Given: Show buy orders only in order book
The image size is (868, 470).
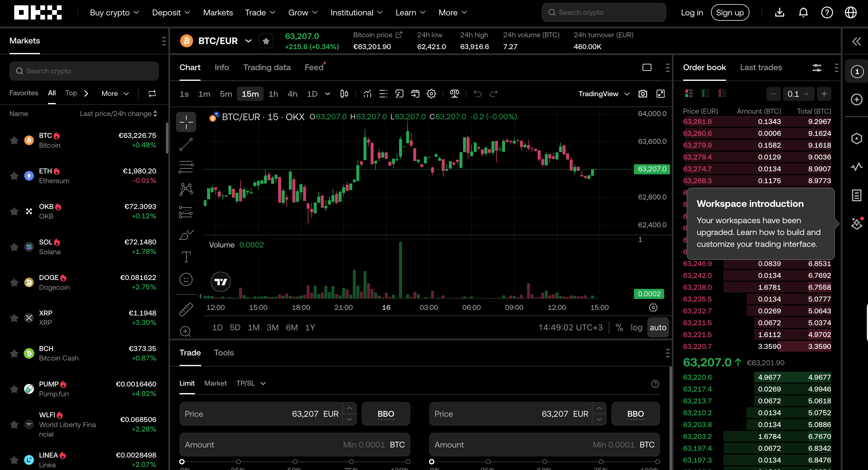Looking at the screenshot, I should (x=706, y=93).
